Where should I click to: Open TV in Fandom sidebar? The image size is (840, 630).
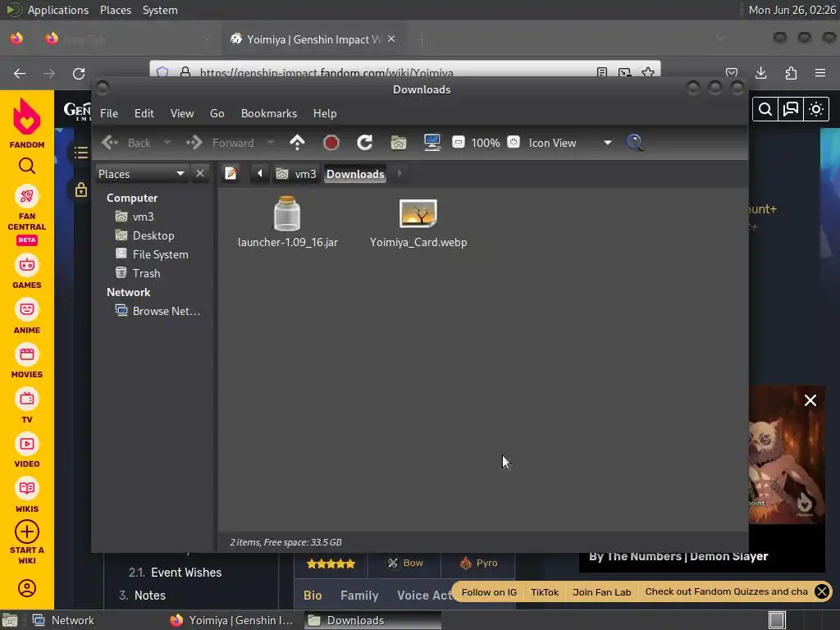(27, 407)
